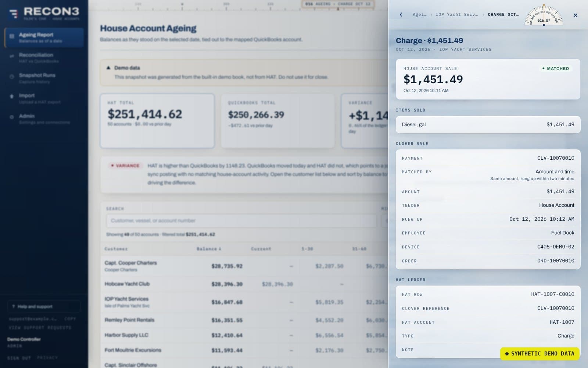Click the Ageing Report sidebar icon
Screen dimensions: 588x368
tap(12, 36)
